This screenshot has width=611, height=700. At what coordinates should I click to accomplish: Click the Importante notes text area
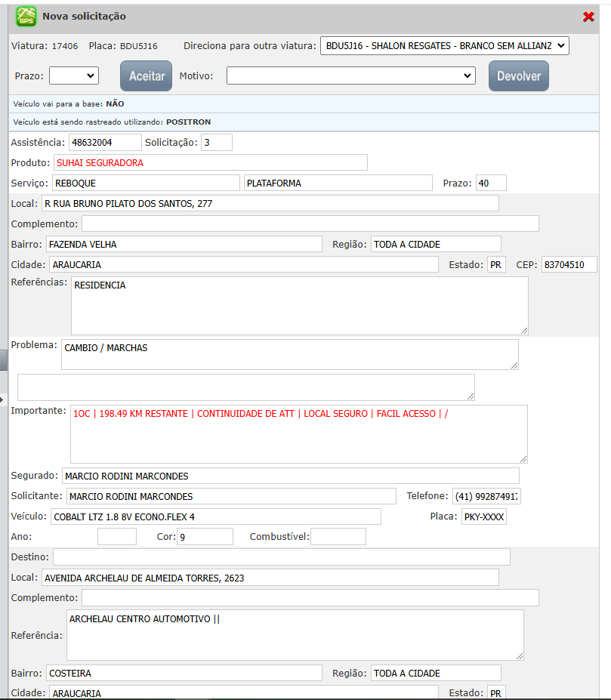298,433
